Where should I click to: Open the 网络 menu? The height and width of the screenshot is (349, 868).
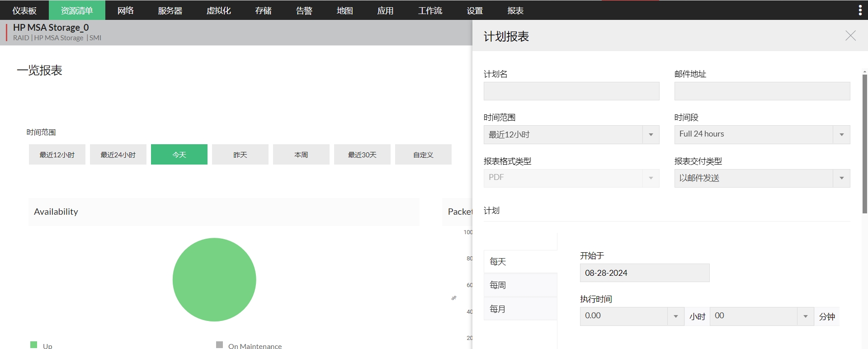point(125,10)
